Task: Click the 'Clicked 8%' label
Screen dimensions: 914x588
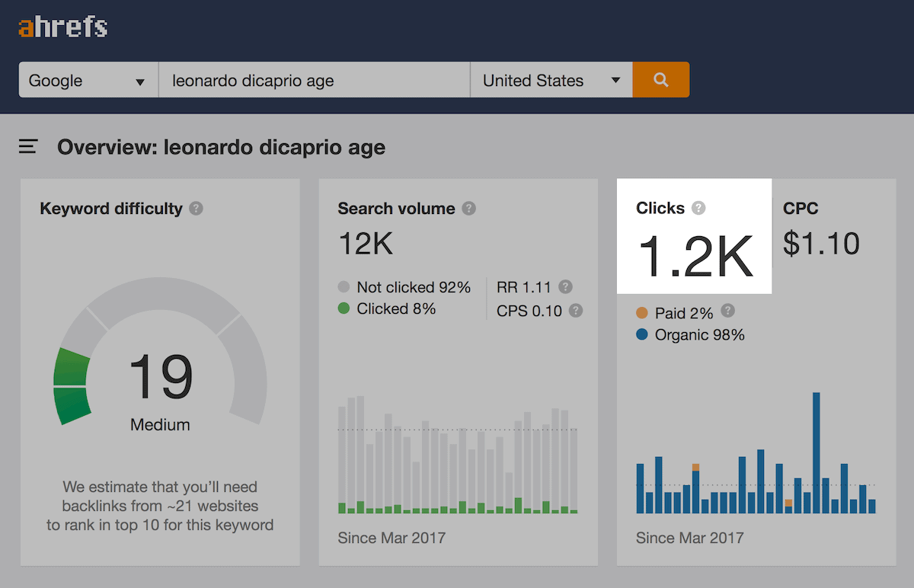Action: point(397,308)
